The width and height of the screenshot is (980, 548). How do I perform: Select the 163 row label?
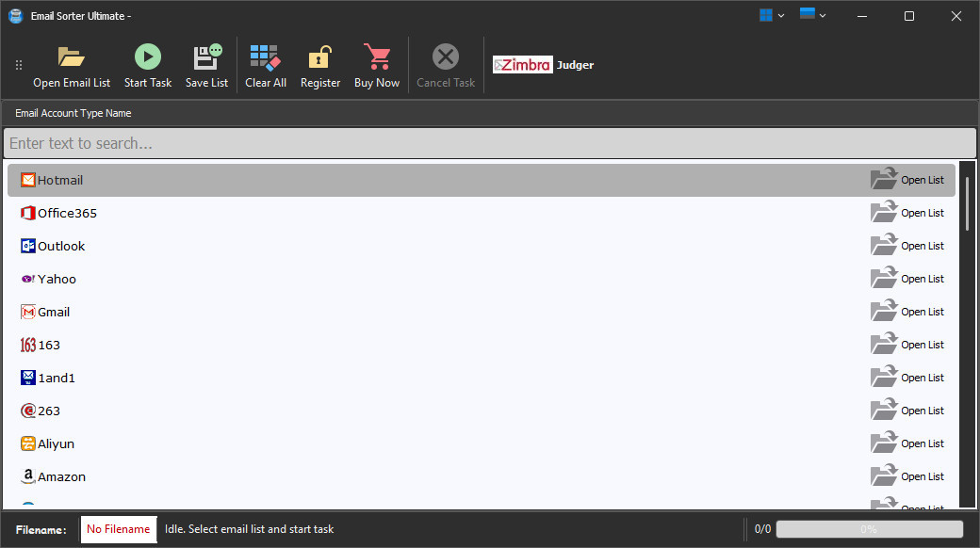pyautogui.click(x=49, y=345)
